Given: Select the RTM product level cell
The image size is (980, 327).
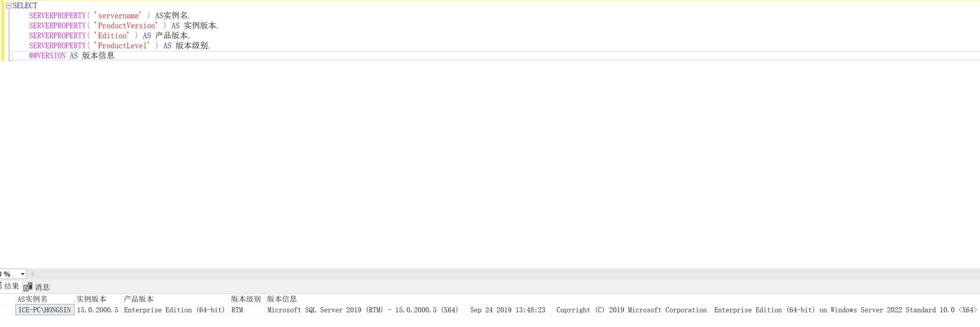Looking at the screenshot, I should pyautogui.click(x=237, y=310).
